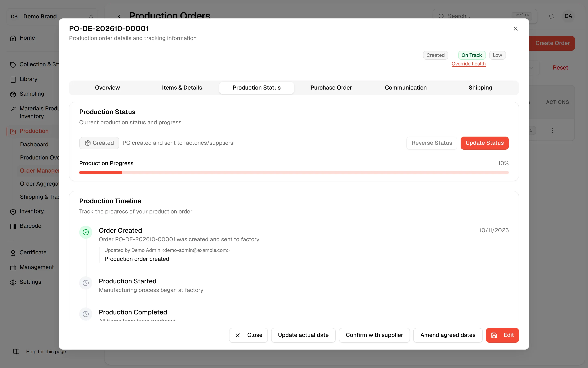
Task: Click the Production Started clock marker
Action: click(x=86, y=283)
